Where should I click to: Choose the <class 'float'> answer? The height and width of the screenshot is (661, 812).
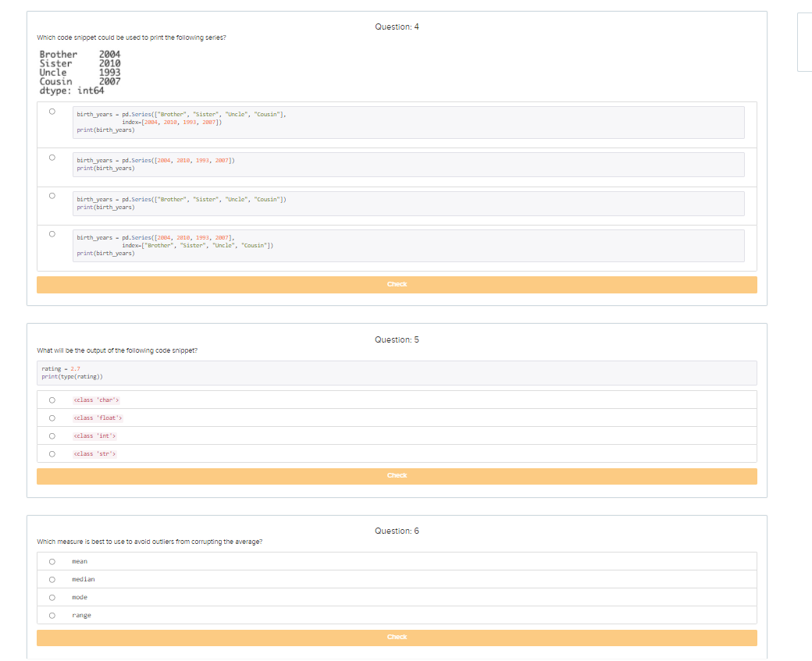click(52, 418)
